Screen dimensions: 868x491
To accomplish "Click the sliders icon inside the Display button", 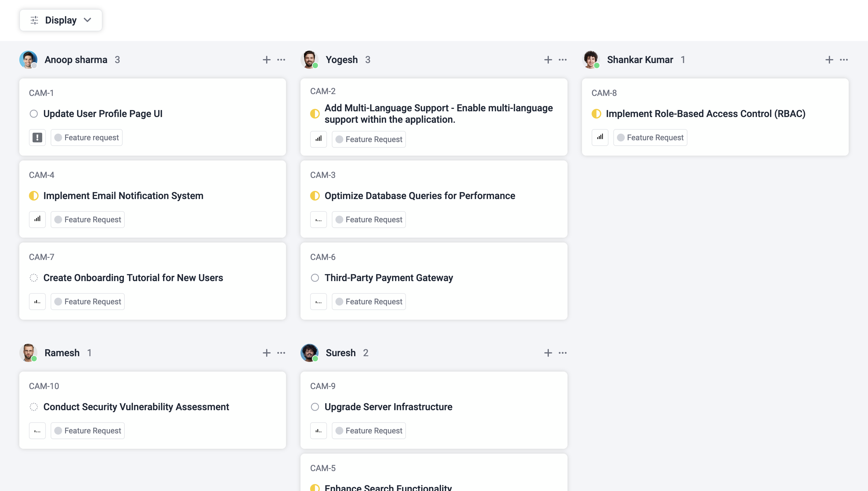I will click(34, 20).
